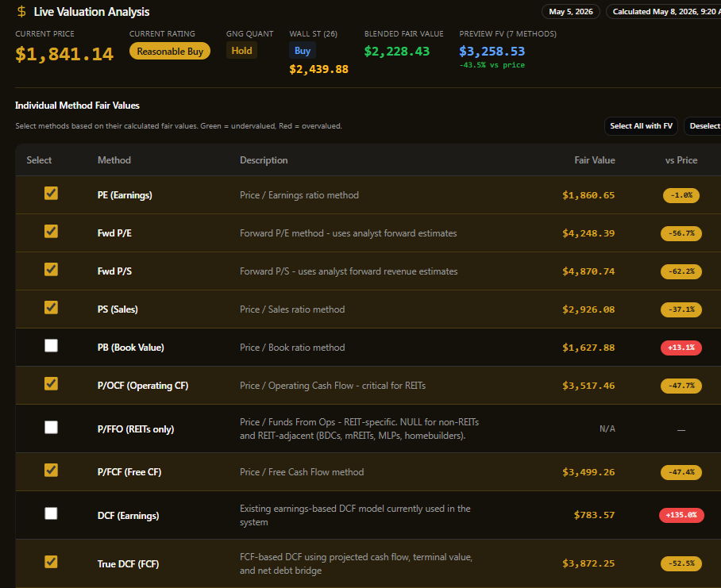Uncheck the PE (Earnings) method checkbox
Viewport: 721px width, 588px height.
pos(51,193)
